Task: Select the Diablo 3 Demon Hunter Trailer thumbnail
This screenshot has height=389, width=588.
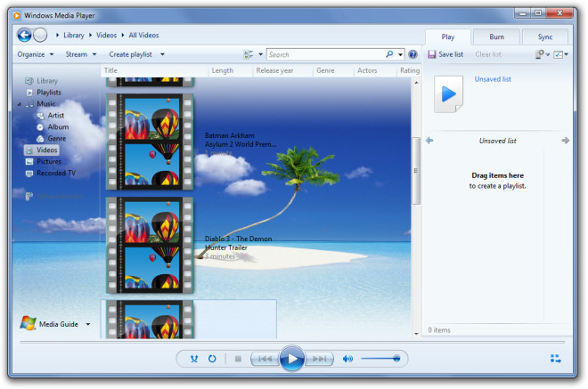Action: 150,245
